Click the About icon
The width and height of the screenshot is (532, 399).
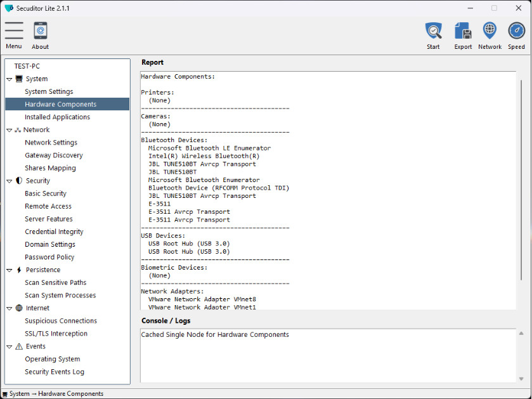(40, 31)
